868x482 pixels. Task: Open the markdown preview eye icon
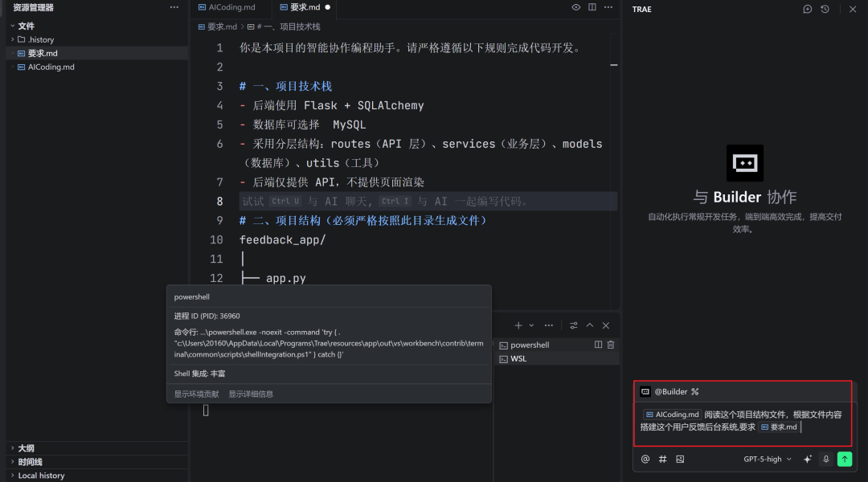point(575,7)
